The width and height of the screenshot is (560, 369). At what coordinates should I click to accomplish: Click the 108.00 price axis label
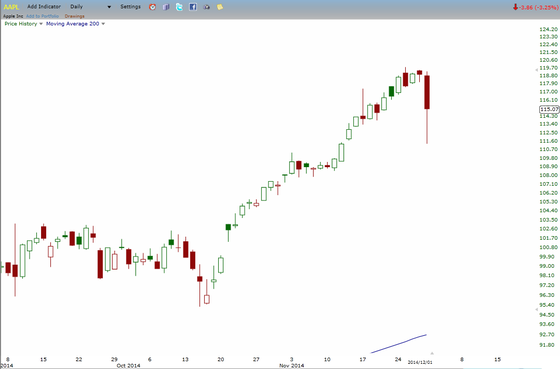click(x=548, y=175)
